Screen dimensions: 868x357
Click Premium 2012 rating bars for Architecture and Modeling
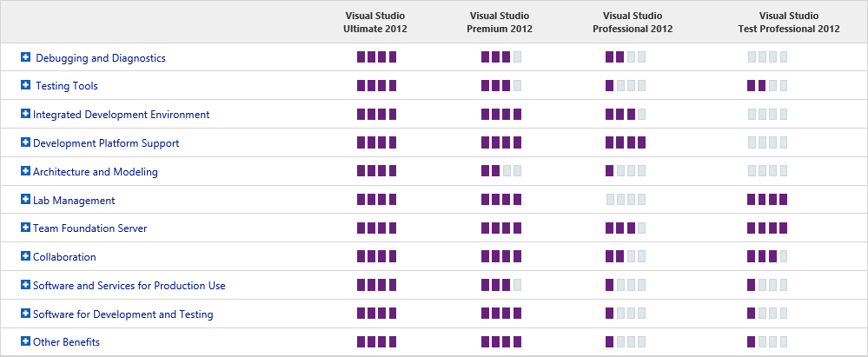pyautogui.click(x=501, y=171)
